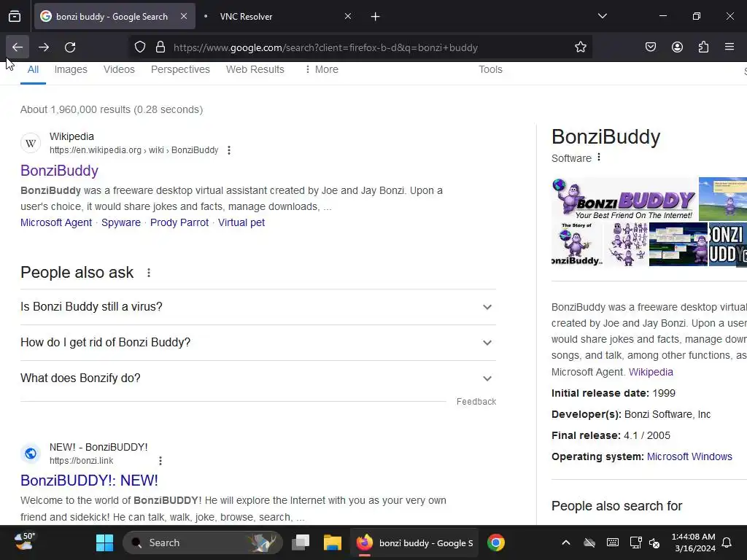Image resolution: width=747 pixels, height=560 pixels.
Task: Open Firefox account icon
Action: pos(677,47)
